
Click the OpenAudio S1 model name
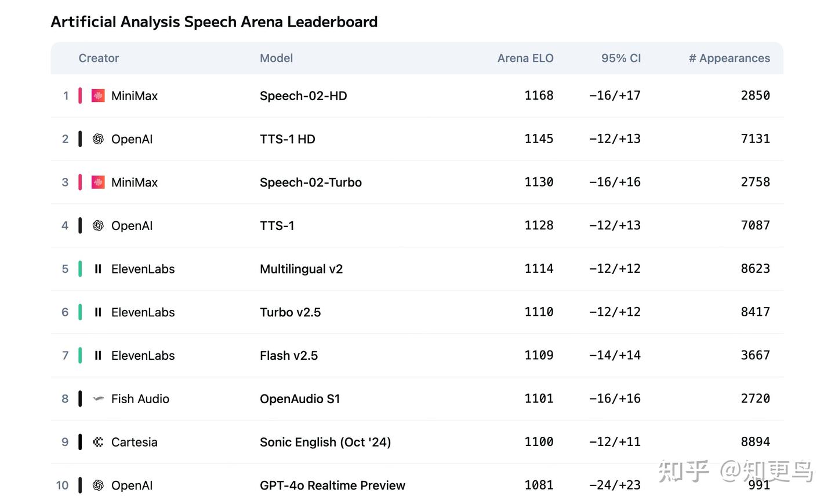tap(300, 399)
